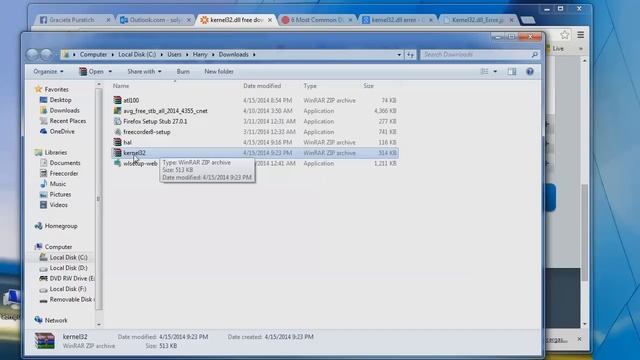
Task: Click the search magnifier in Search Downloads
Action: coord(534,54)
